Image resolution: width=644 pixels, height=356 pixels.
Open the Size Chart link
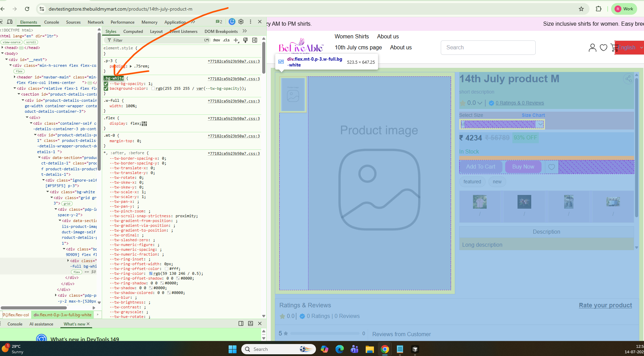coord(533,115)
